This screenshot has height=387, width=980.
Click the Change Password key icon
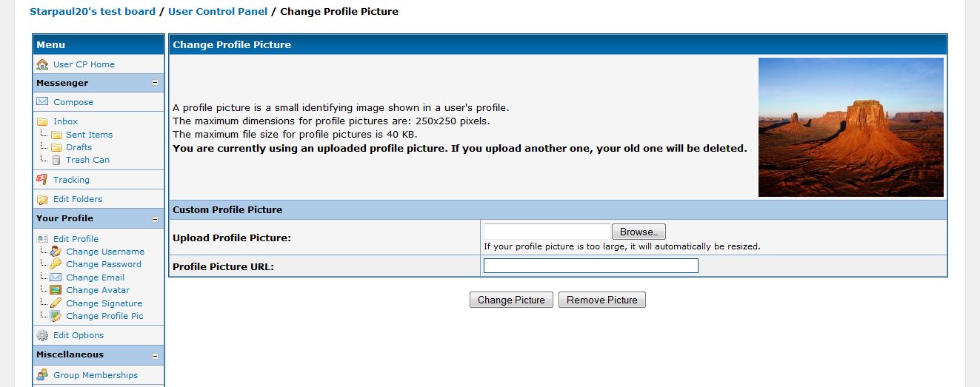[56, 264]
